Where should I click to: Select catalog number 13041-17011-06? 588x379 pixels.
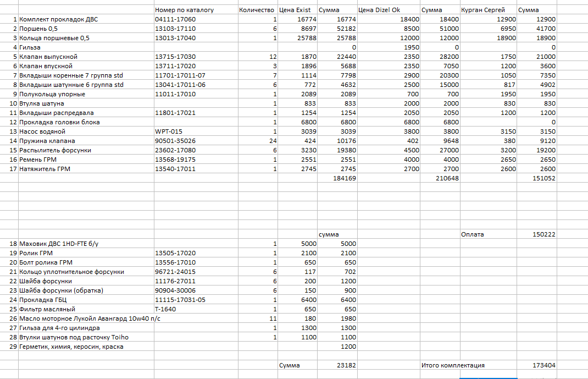click(x=196, y=85)
